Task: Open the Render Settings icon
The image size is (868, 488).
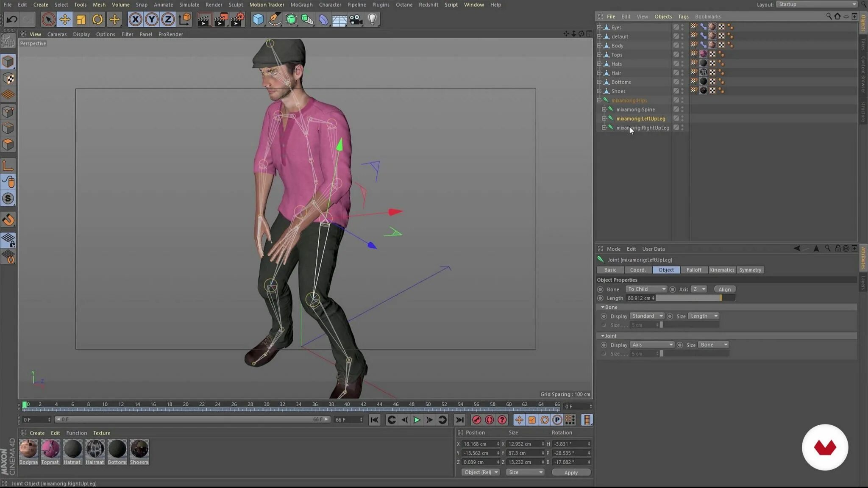Action: (x=236, y=19)
